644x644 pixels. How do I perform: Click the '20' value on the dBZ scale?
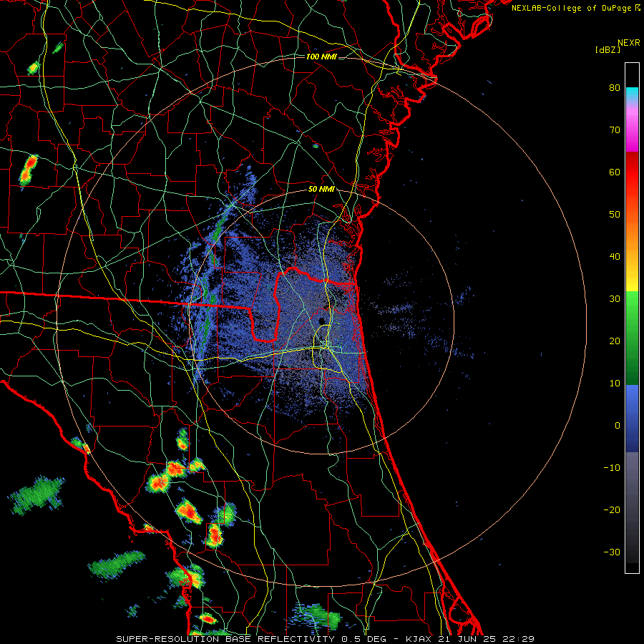point(615,341)
